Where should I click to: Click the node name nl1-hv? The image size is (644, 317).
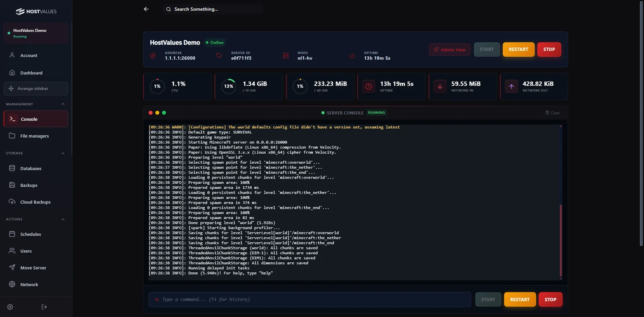[305, 58]
